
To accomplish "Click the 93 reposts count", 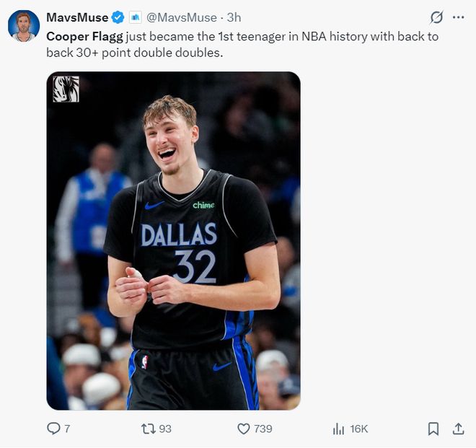I will tap(165, 429).
